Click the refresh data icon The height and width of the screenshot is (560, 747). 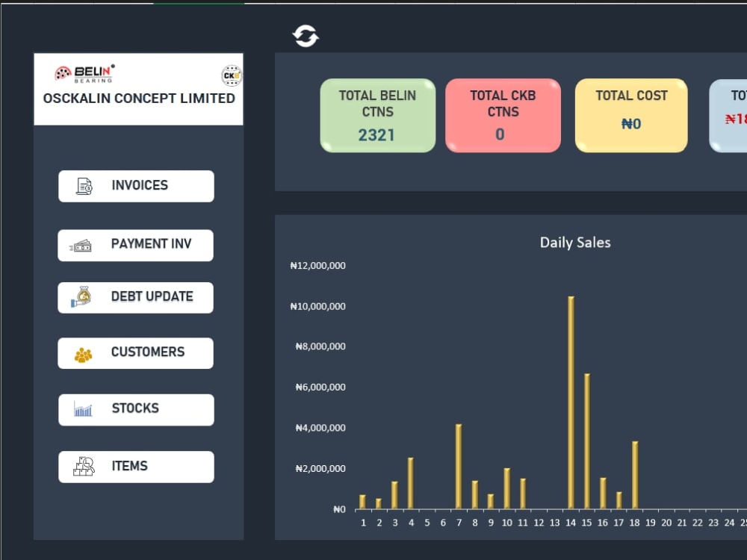pyautogui.click(x=305, y=34)
